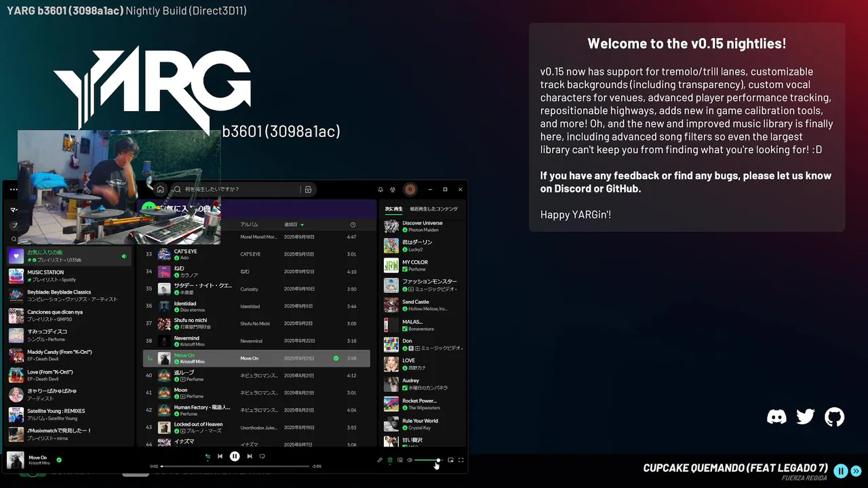Open Ado artist link under CAT'S EYE
The image size is (868, 488).
click(x=184, y=258)
